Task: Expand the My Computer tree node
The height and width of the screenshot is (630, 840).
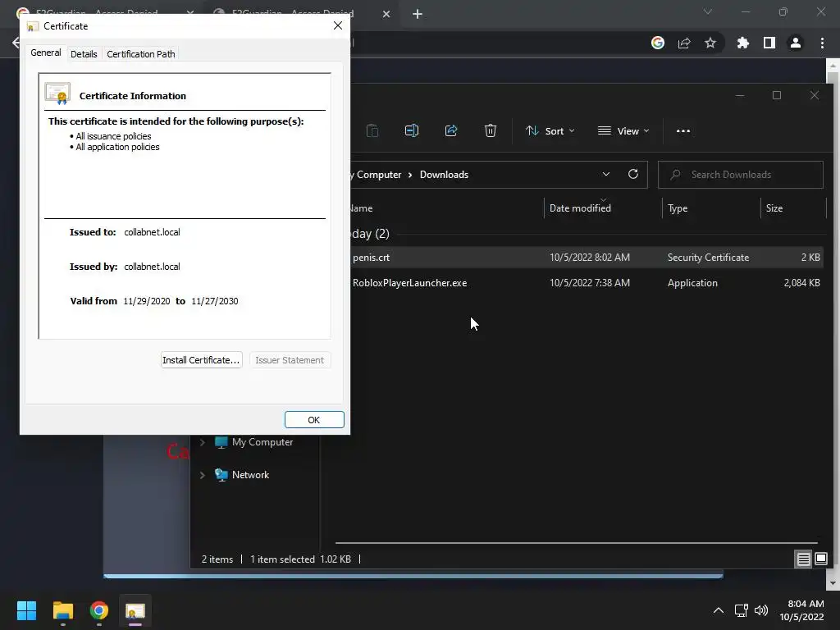Action: [x=203, y=442]
